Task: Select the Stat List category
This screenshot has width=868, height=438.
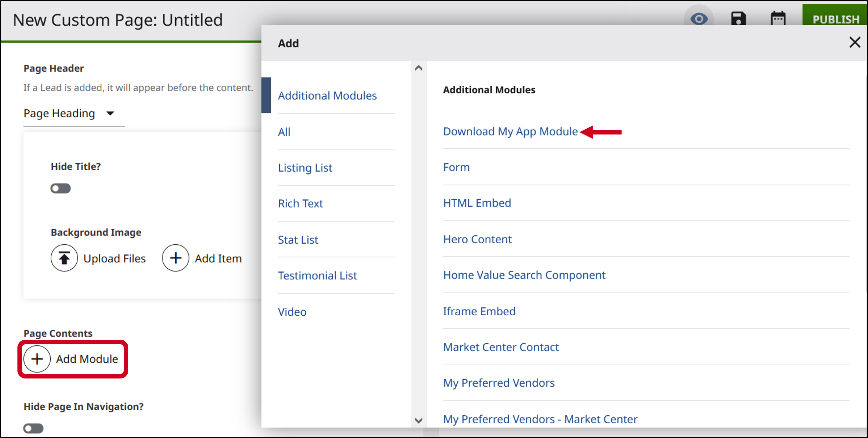Action: tap(298, 240)
